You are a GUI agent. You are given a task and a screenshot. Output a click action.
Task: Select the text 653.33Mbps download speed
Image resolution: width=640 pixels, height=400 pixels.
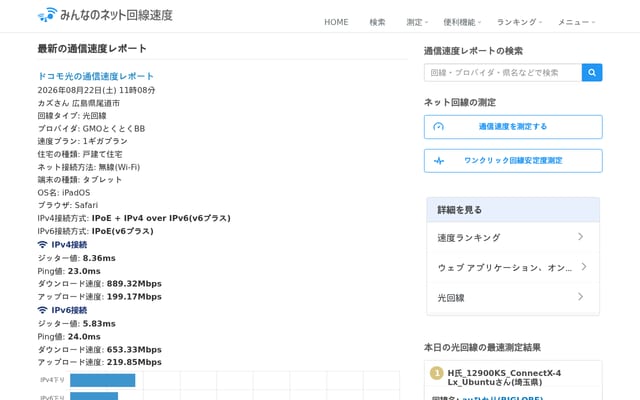pos(134,350)
